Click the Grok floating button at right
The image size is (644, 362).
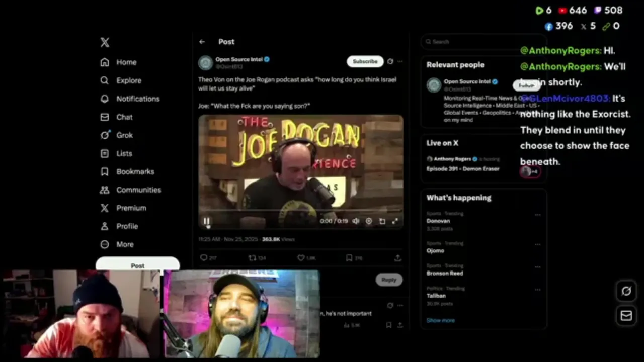[x=626, y=291]
